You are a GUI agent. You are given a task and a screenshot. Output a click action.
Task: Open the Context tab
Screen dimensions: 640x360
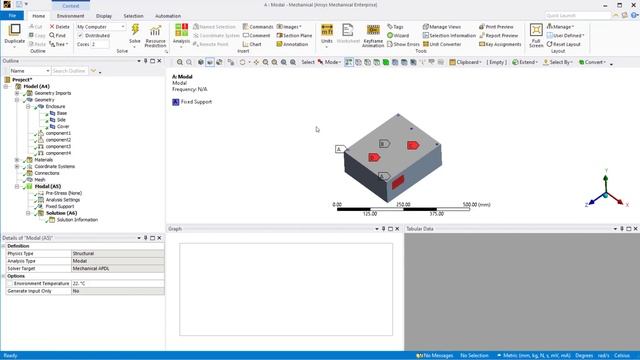tap(71, 6)
